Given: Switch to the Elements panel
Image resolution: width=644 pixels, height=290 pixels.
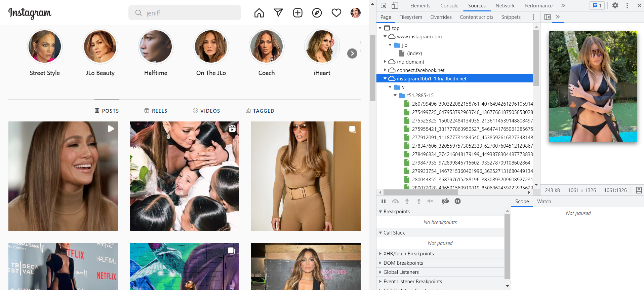Looking at the screenshot, I should click(x=420, y=5).
